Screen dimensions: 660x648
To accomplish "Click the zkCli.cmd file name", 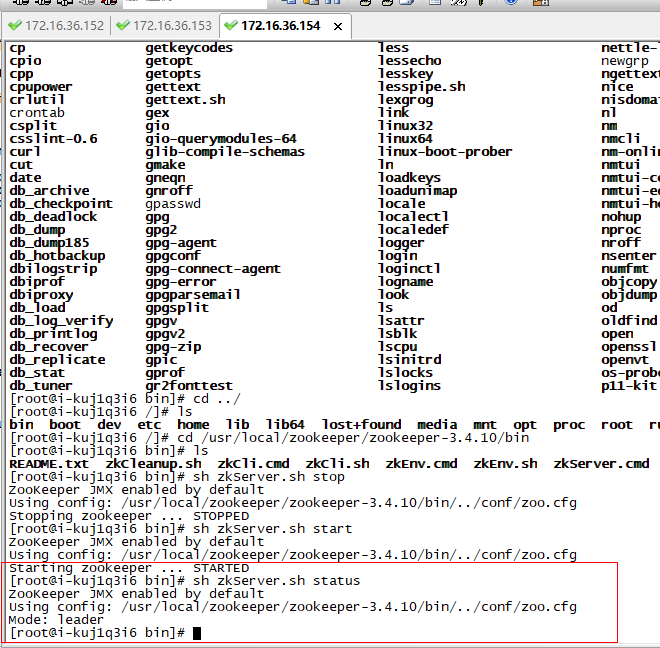I will (253, 464).
